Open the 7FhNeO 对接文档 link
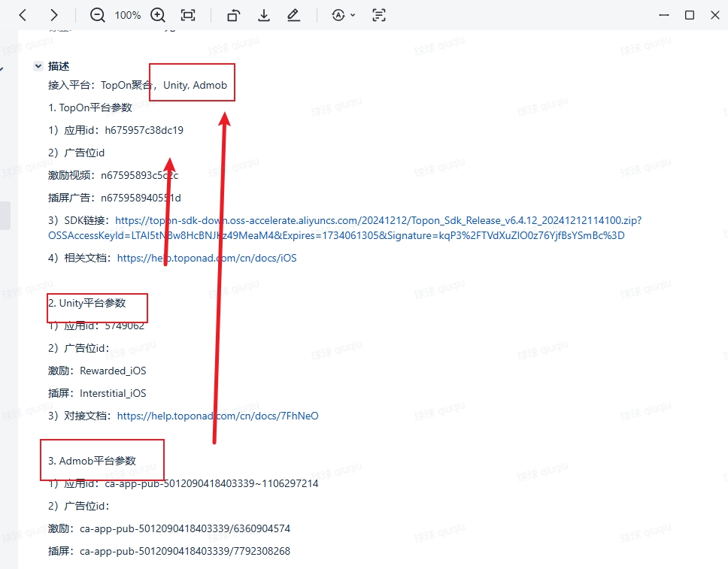The height and width of the screenshot is (569, 728). 218,416
